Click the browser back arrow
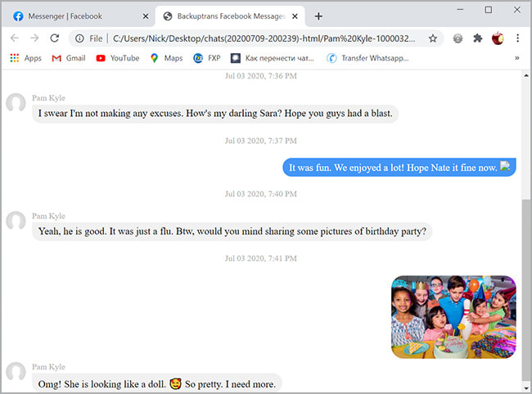Screen dimensions: 532x394 tap(15, 38)
